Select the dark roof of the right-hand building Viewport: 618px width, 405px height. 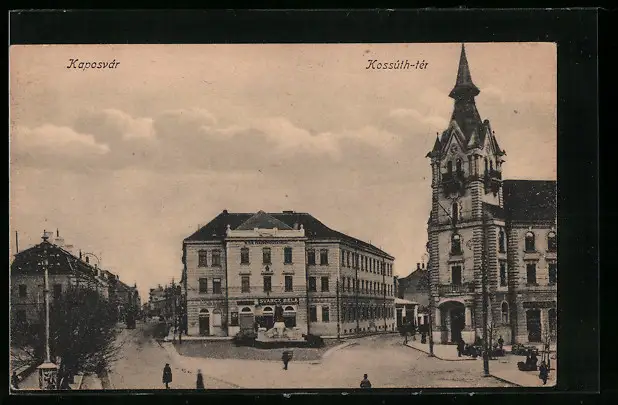point(529,199)
